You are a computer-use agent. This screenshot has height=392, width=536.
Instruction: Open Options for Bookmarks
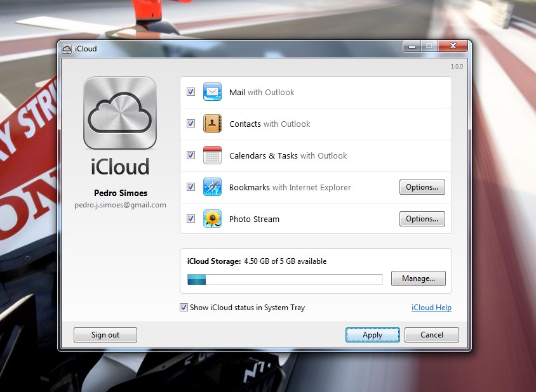coord(422,187)
